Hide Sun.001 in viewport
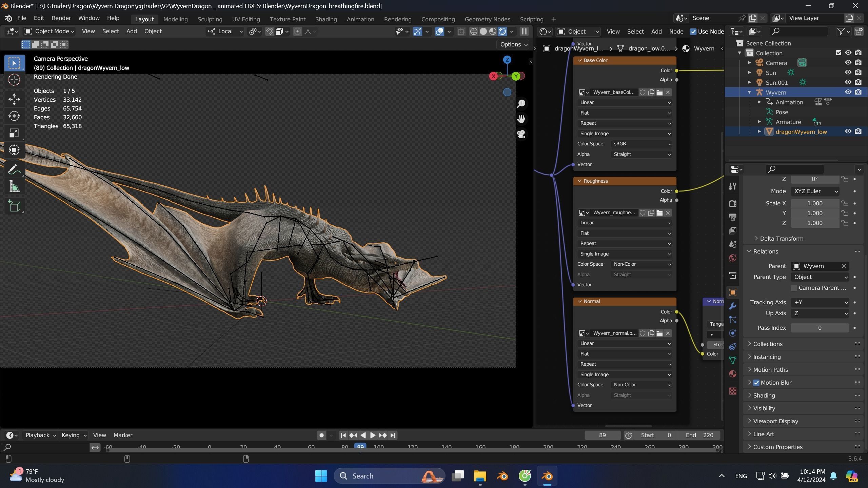Viewport: 868px width, 488px height. 848,82
